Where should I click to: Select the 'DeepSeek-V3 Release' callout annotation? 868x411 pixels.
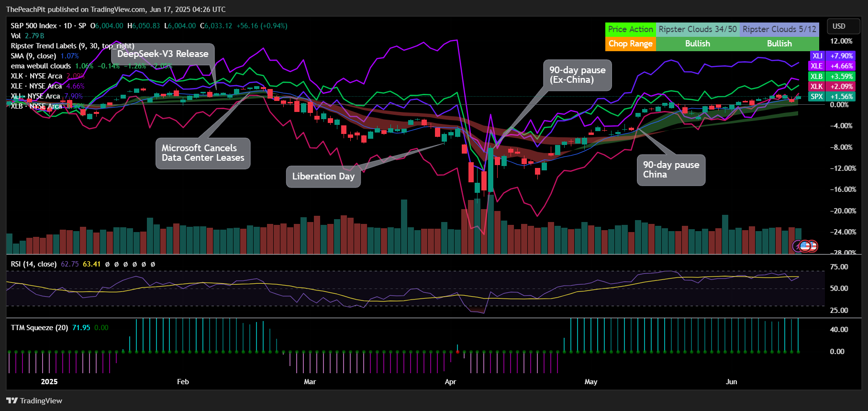click(x=163, y=54)
